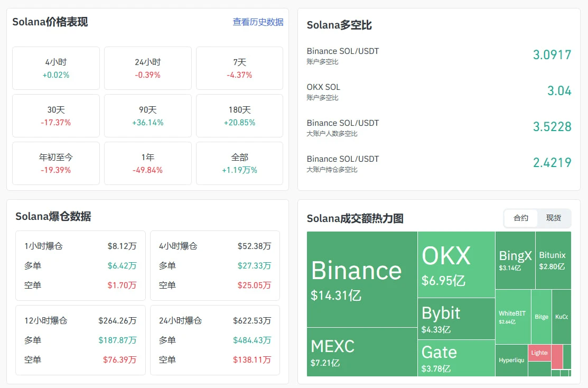The width and height of the screenshot is (588, 388).
Task: Select the 7天 price performance card
Action: 240,68
